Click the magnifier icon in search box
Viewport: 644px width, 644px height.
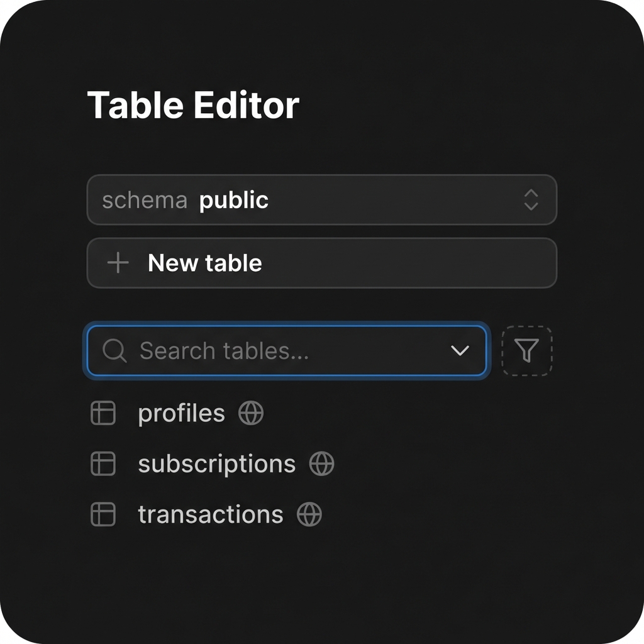pos(114,351)
